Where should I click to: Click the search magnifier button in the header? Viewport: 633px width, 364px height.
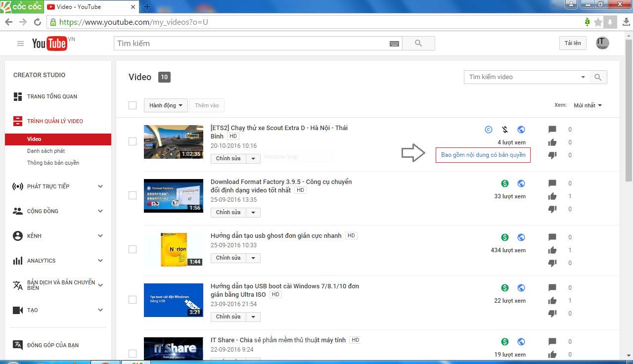(418, 44)
